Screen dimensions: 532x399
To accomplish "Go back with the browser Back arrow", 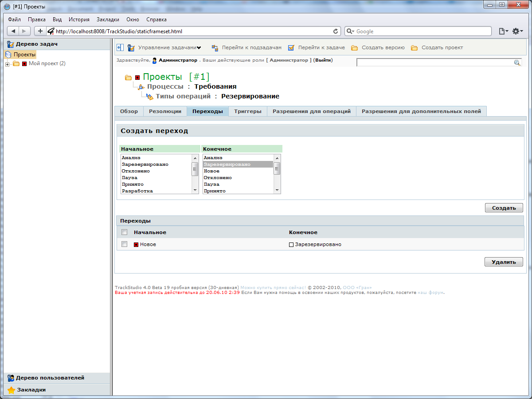I will 13,31.
